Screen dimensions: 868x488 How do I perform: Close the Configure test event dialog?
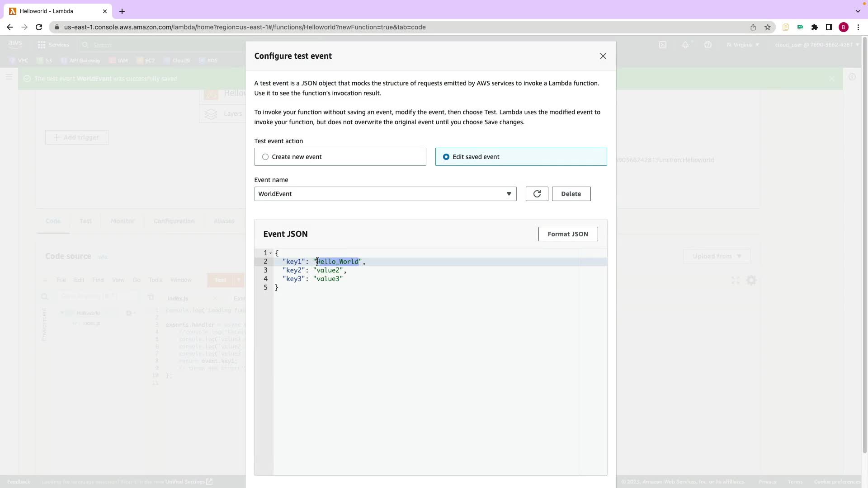click(x=603, y=56)
